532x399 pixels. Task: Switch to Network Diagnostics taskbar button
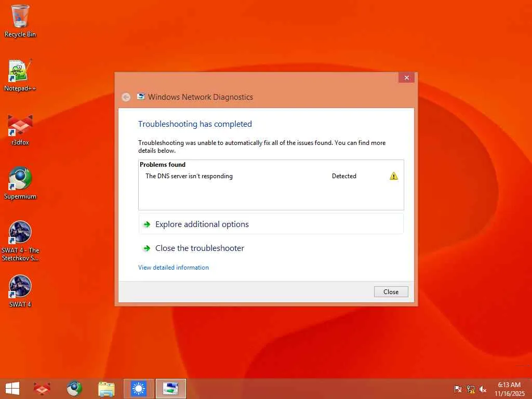(170, 389)
